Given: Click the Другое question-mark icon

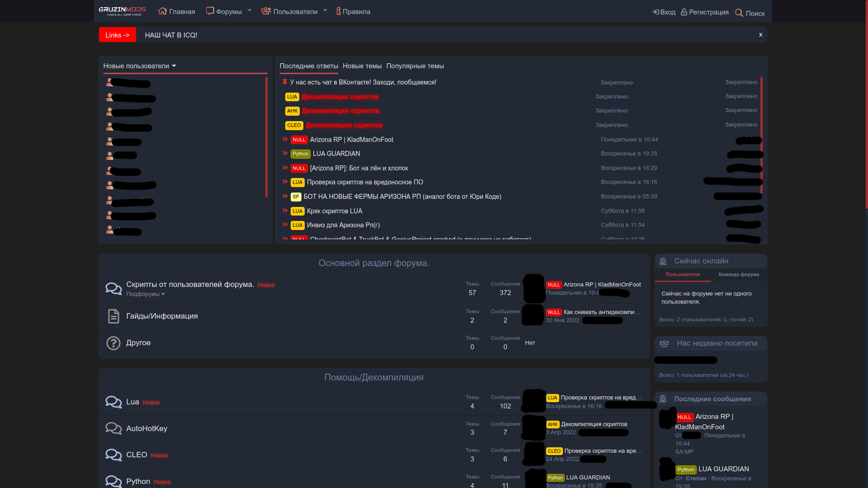Looking at the screenshot, I should pos(113,343).
